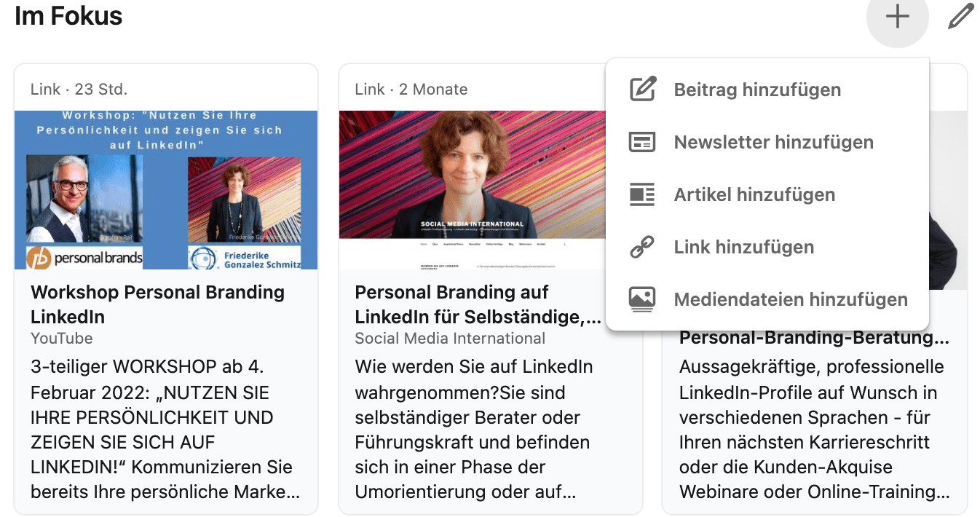The width and height of the screenshot is (980, 517).
Task: Open the Workshop Personal Branding LinkedIn title
Action: pyautogui.click(x=158, y=304)
